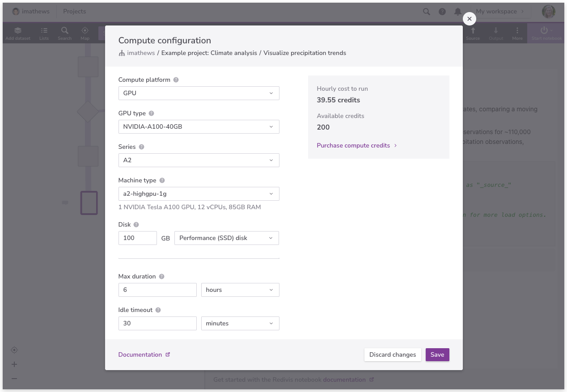Viewport: 567px width, 392px height.
Task: Open the Compute platform GPU dropdown
Action: click(199, 93)
